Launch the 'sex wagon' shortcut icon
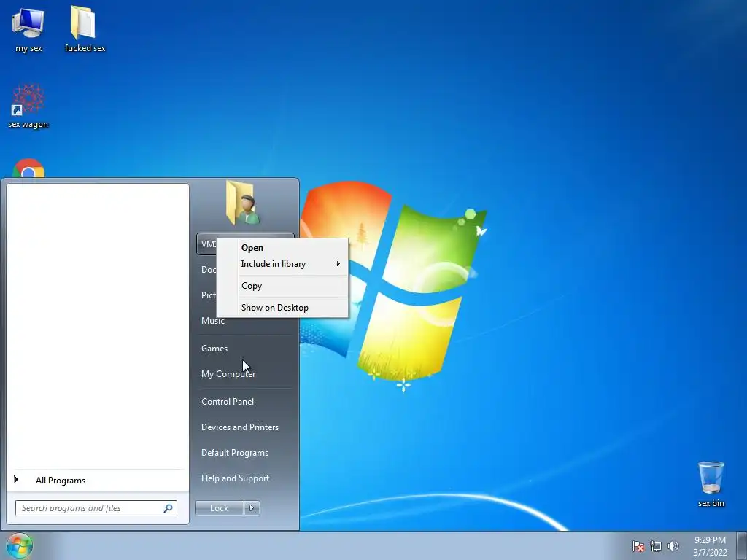The height and width of the screenshot is (560, 747). coord(28,106)
